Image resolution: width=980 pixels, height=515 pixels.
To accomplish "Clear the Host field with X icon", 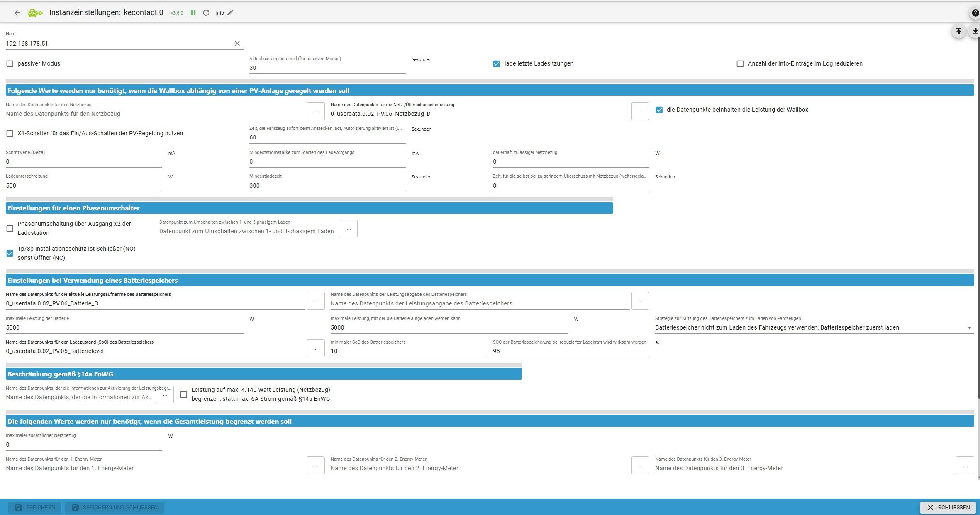I will pyautogui.click(x=237, y=44).
